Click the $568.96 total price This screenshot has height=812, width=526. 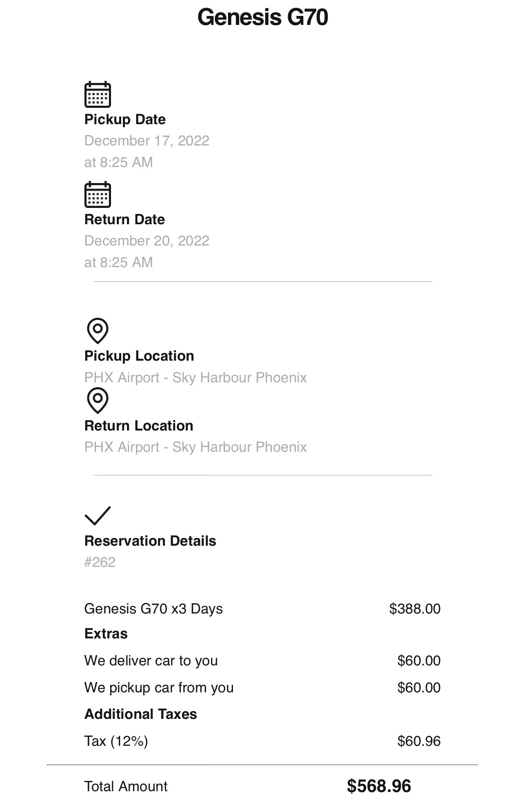379,787
